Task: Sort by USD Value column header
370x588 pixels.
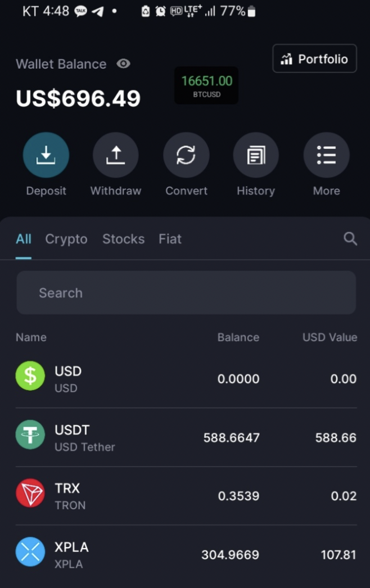Action: (x=330, y=337)
